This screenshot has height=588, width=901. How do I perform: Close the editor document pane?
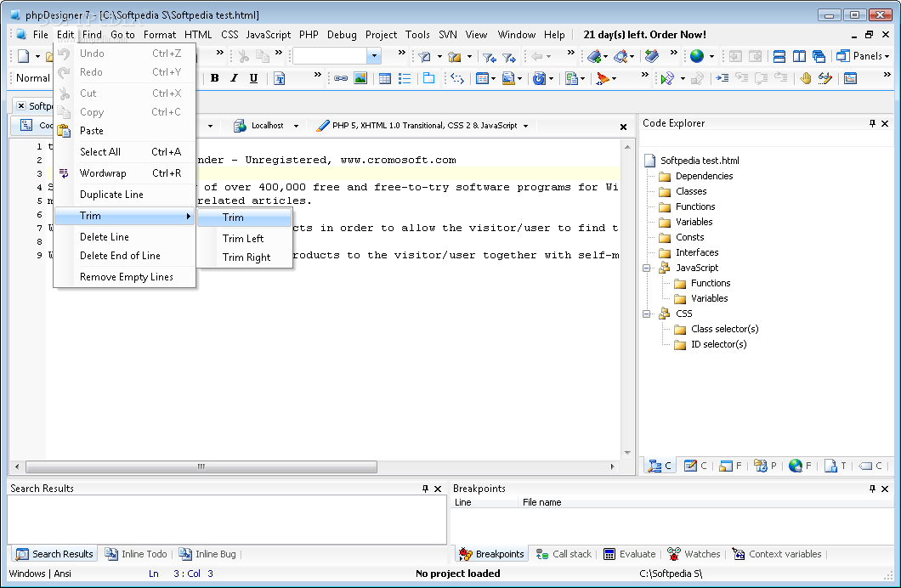click(623, 127)
